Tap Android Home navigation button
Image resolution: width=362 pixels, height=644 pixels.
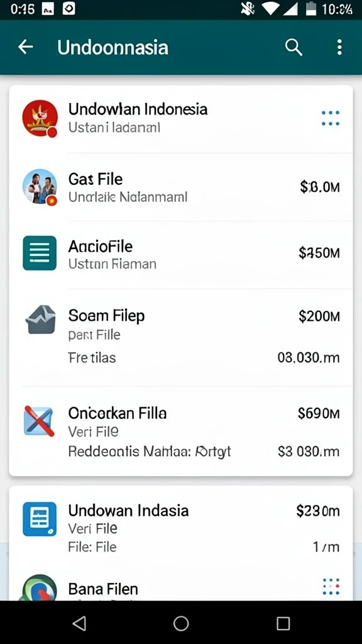(181, 623)
